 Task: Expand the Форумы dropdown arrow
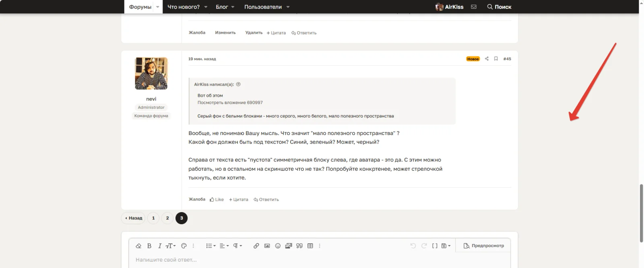click(x=158, y=7)
